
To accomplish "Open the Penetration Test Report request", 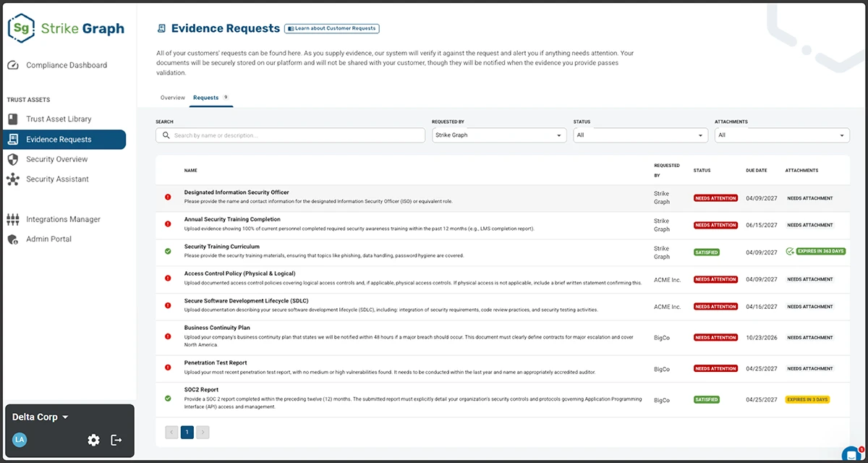I will (216, 363).
